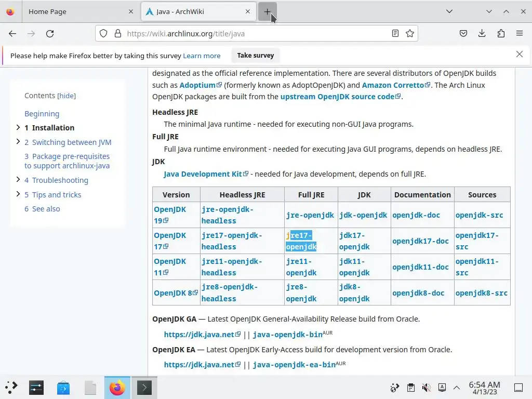Open the extensions menu
Screen dimensions: 532x399
tap(501, 34)
